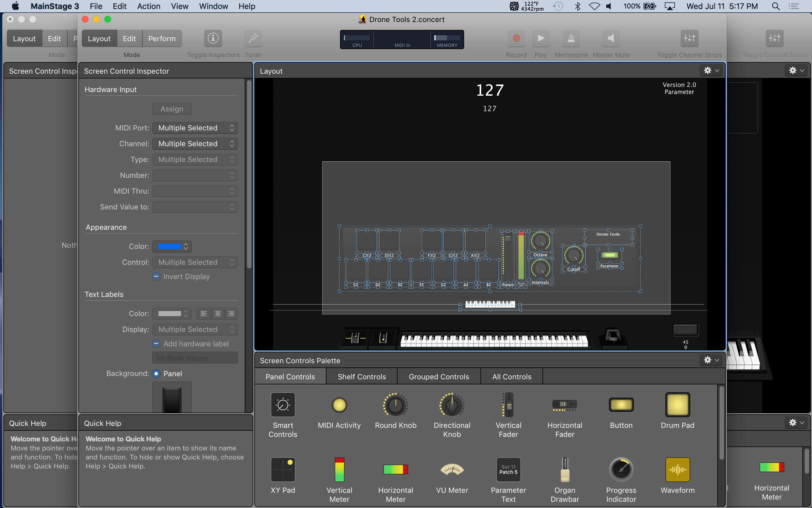Click the Play button
Screen dimensions: 812x508
(540, 38)
